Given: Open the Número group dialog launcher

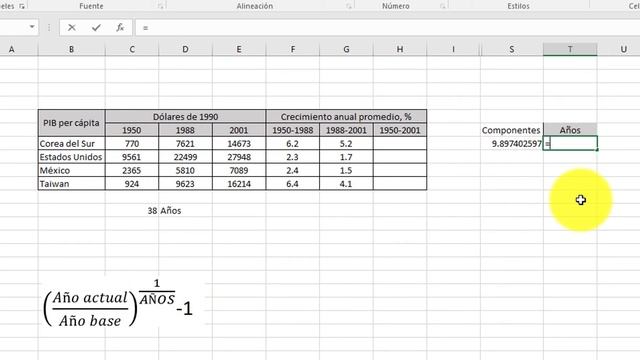Looking at the screenshot, I should click(443, 6).
